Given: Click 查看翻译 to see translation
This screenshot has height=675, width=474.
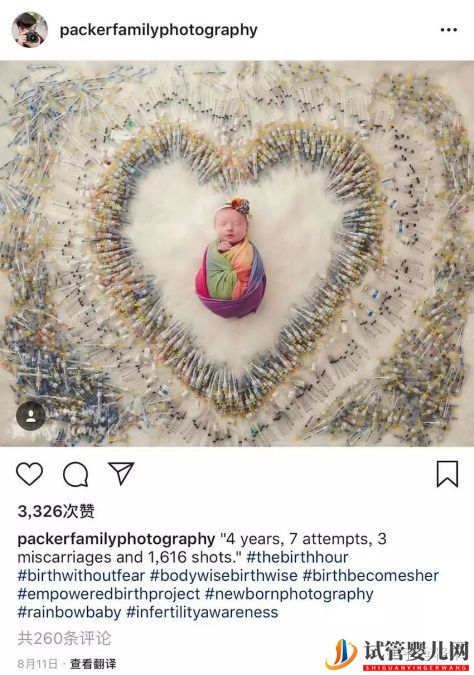Looking at the screenshot, I should (93, 663).
